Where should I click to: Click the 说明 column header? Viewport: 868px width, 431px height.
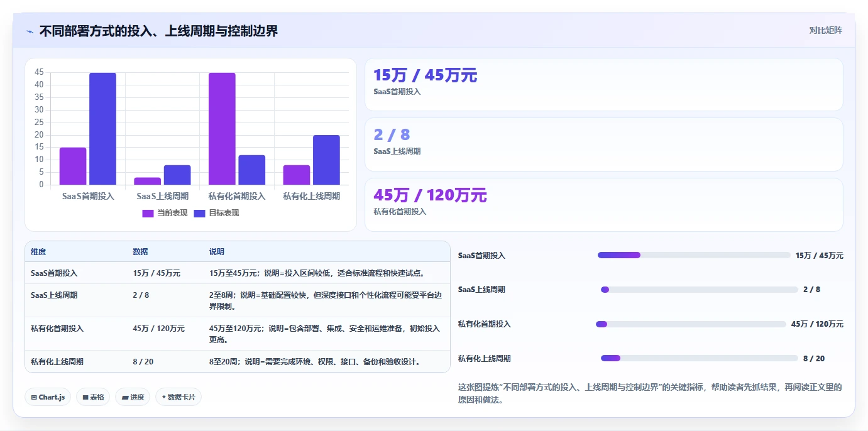click(x=217, y=251)
